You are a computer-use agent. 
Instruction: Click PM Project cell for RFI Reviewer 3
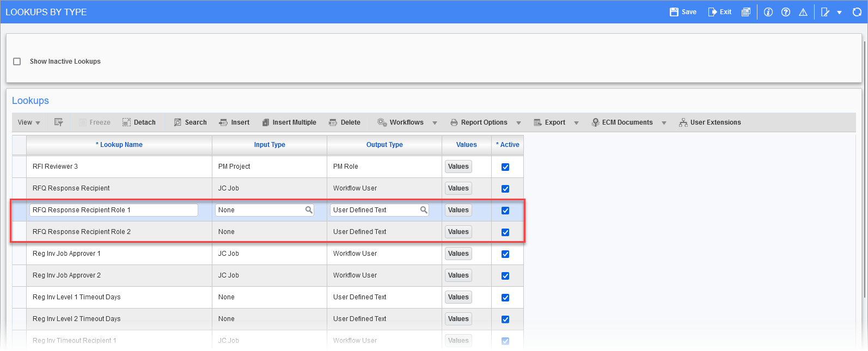pos(270,167)
